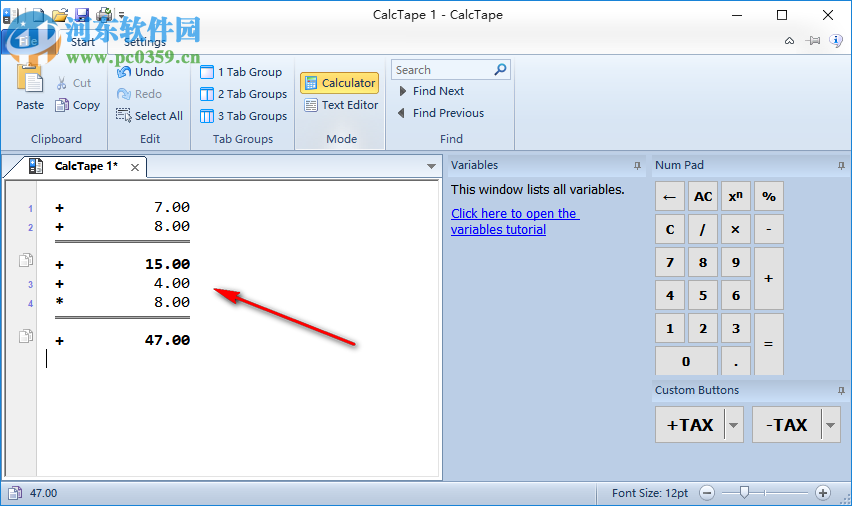This screenshot has width=852, height=506.
Task: Click the Paste clipboard icon
Action: click(30, 80)
